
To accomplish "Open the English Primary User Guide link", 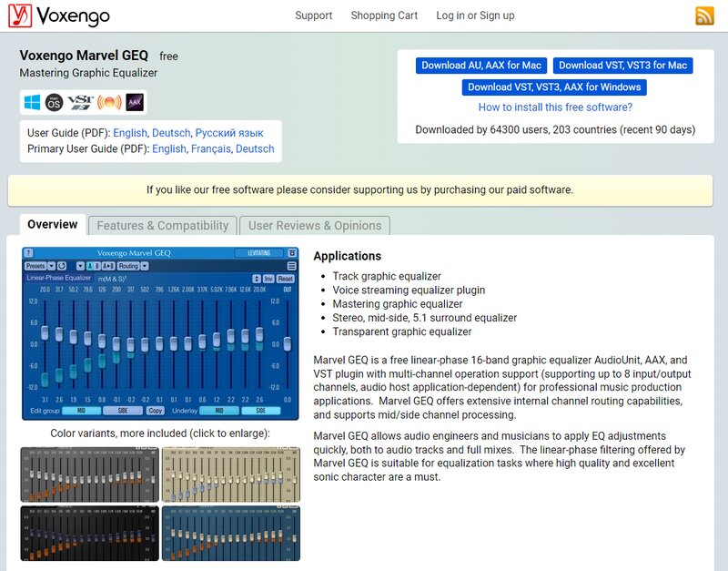I will coord(169,148).
